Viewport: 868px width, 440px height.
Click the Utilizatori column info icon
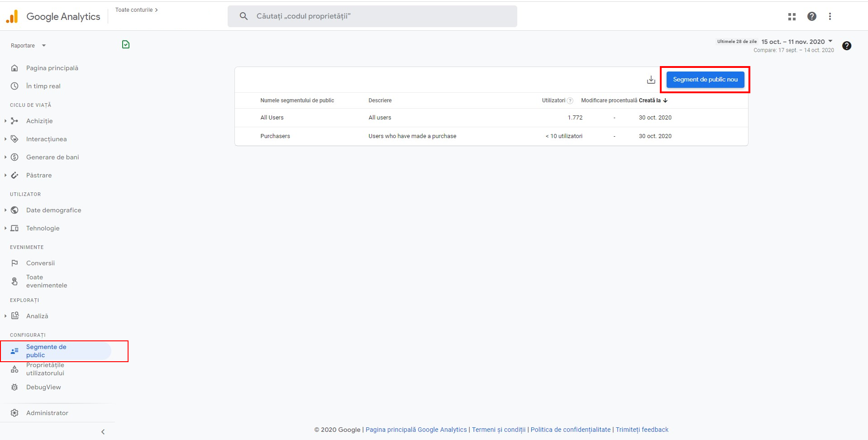570,101
